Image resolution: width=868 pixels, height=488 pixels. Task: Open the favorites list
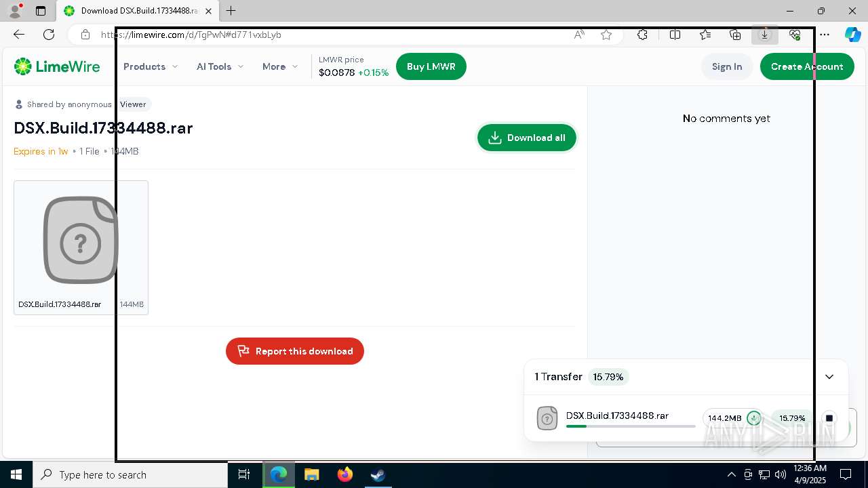(705, 35)
